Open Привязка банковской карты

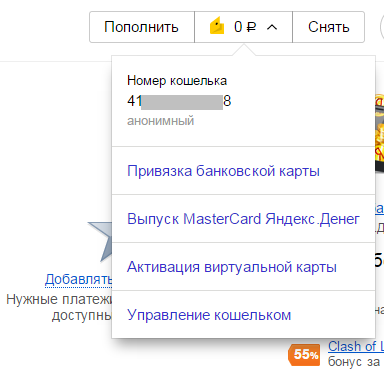click(223, 171)
